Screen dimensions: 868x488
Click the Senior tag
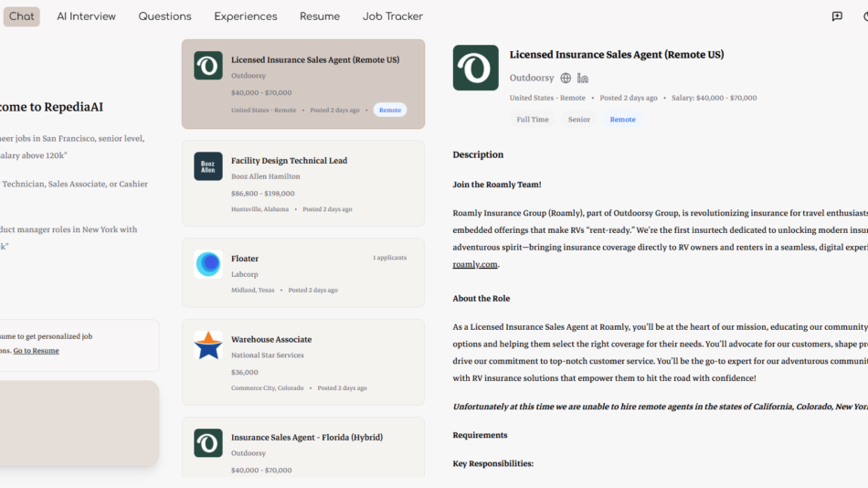coord(579,119)
